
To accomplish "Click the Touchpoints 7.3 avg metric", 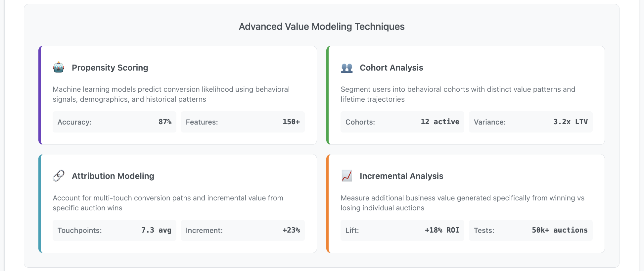I will pos(114,230).
